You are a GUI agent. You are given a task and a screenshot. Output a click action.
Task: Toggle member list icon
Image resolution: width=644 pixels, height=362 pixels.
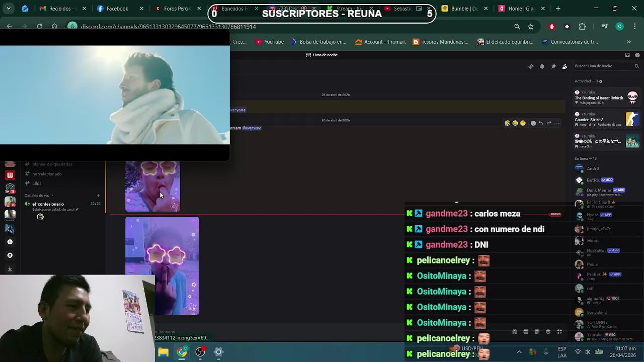(x=565, y=66)
